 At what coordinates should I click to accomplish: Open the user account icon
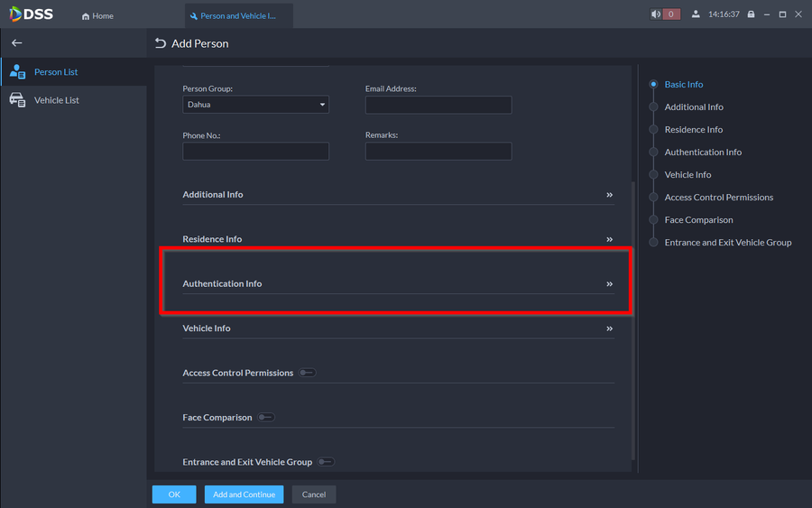coord(696,14)
